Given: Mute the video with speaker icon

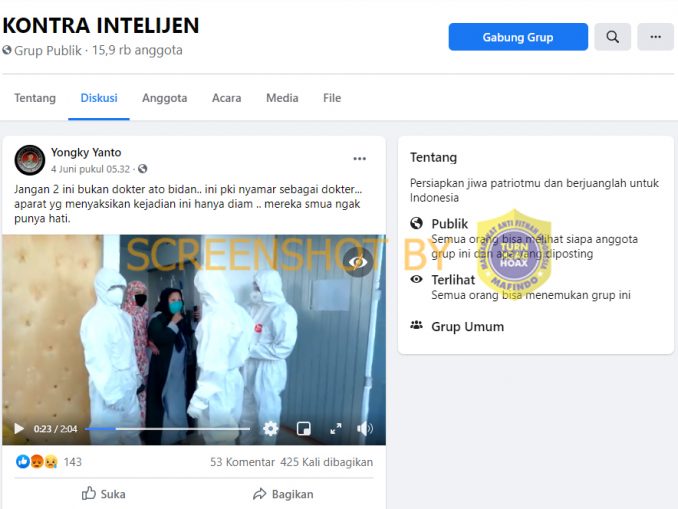Looking at the screenshot, I should click(365, 429).
